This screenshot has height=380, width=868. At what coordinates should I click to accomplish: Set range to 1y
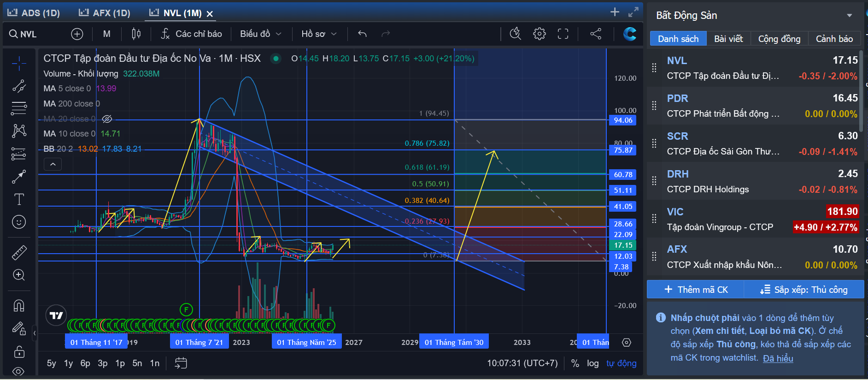click(69, 363)
